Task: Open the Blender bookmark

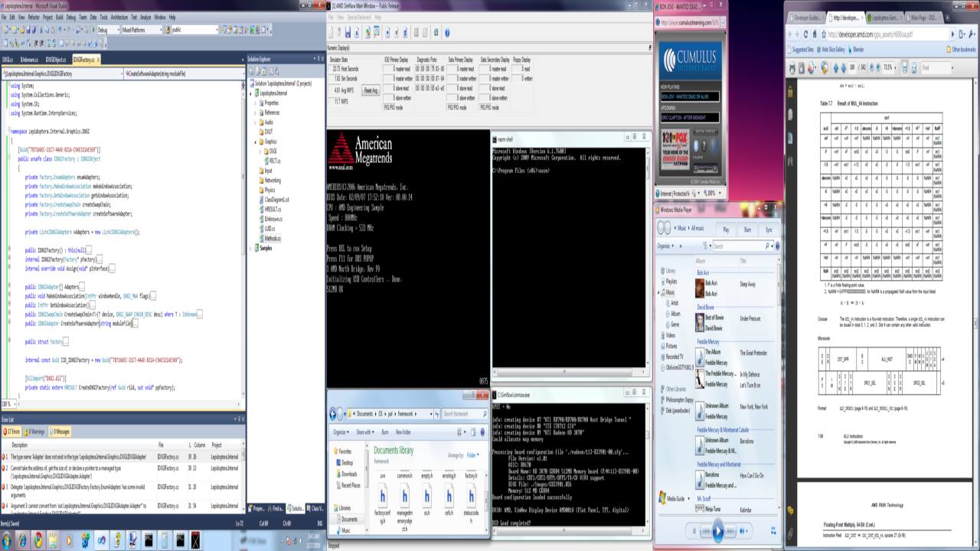Action: (x=857, y=50)
